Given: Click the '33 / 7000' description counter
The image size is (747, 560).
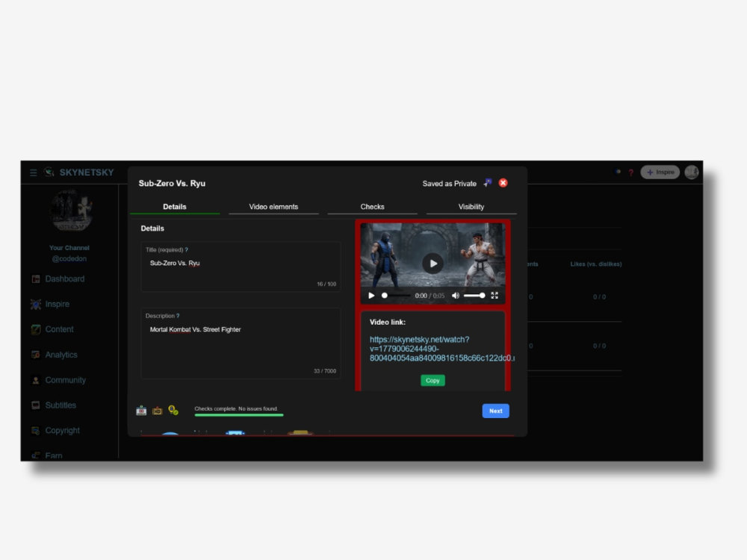Looking at the screenshot, I should point(325,371).
